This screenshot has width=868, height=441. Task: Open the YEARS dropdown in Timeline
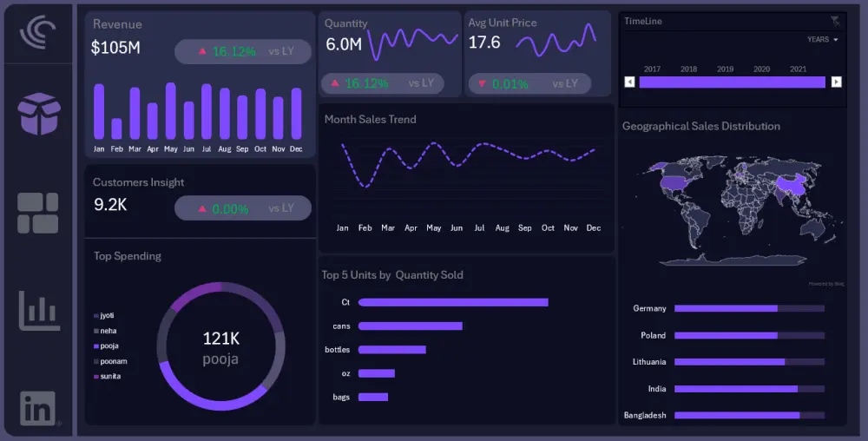click(823, 39)
